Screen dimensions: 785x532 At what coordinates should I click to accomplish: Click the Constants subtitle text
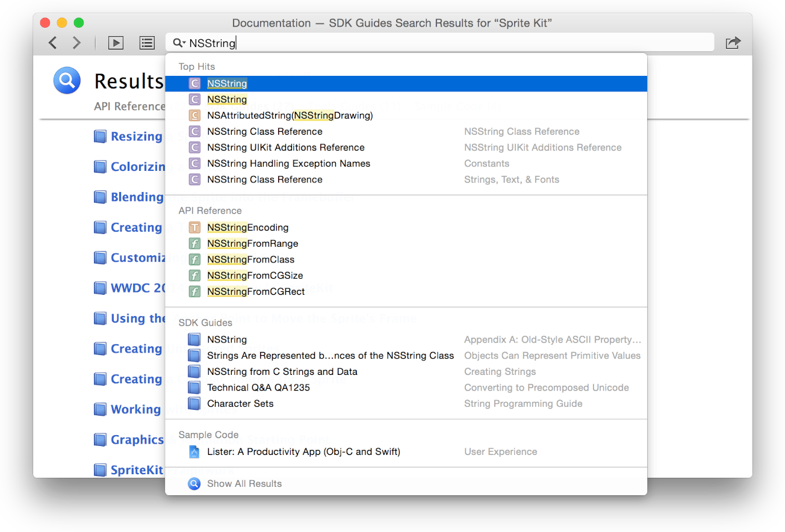486,164
